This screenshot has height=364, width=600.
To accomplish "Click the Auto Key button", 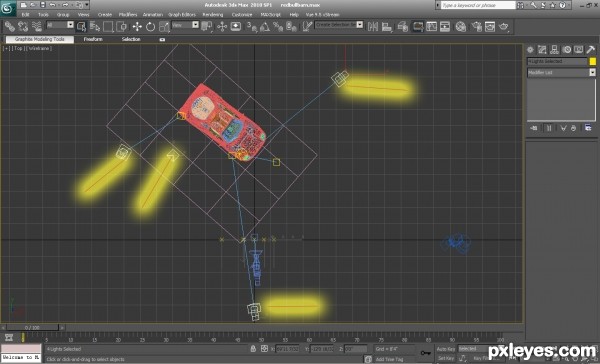I will [x=446, y=349].
